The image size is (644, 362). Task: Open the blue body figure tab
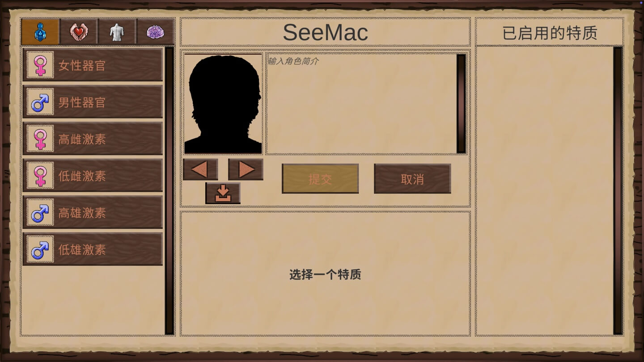coord(40,32)
